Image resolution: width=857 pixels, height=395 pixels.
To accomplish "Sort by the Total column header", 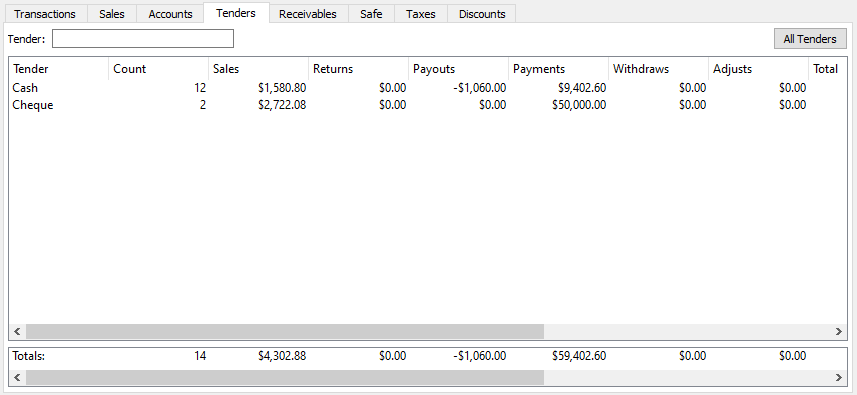I will [827, 69].
